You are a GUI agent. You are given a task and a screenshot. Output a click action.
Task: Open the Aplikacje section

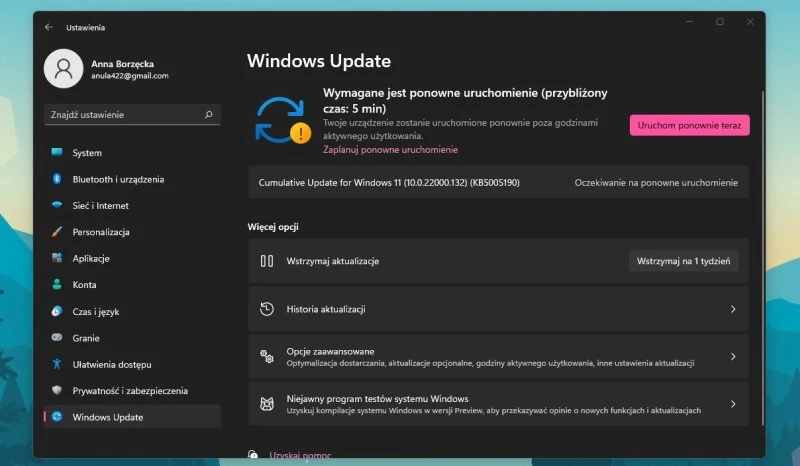point(133,258)
